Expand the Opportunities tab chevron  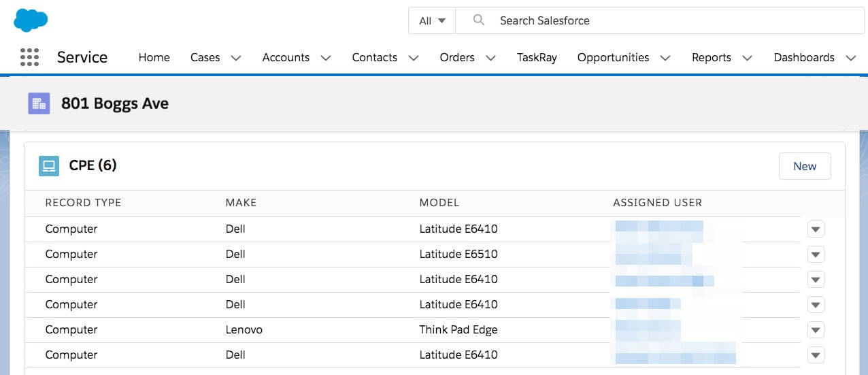(665, 58)
